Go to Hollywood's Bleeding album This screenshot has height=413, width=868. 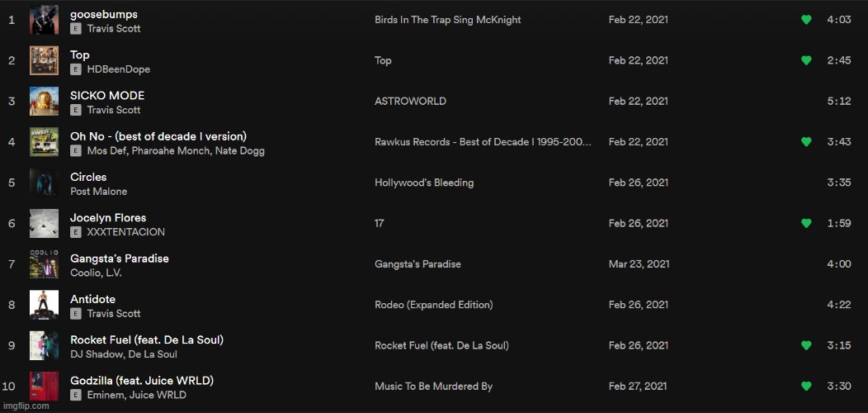[x=423, y=183]
